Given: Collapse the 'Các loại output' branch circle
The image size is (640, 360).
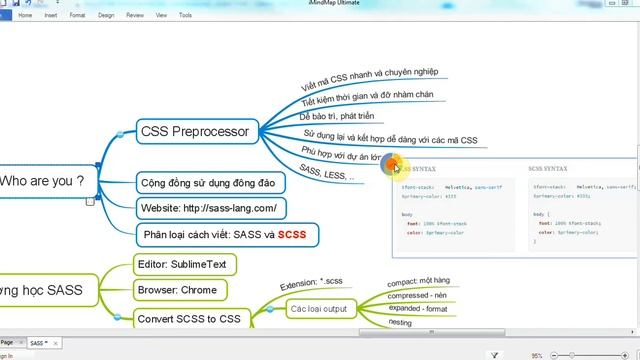Looking at the screenshot, I should (270, 309).
